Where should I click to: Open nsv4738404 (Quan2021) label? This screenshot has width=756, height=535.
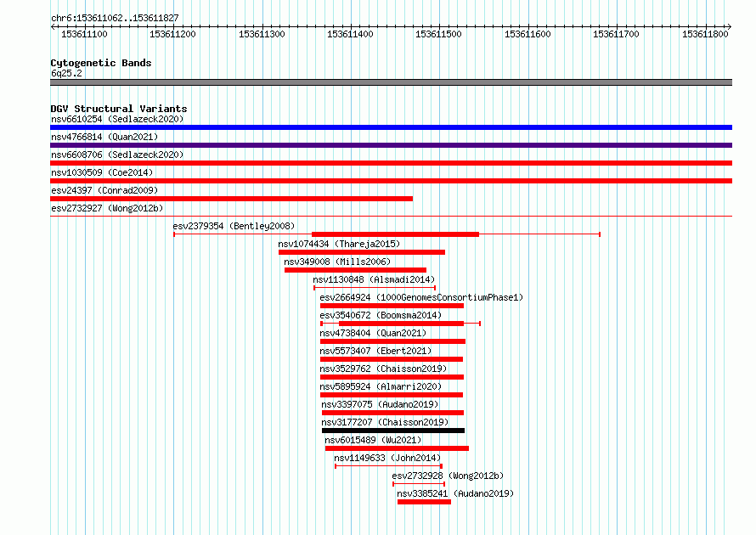click(x=373, y=333)
